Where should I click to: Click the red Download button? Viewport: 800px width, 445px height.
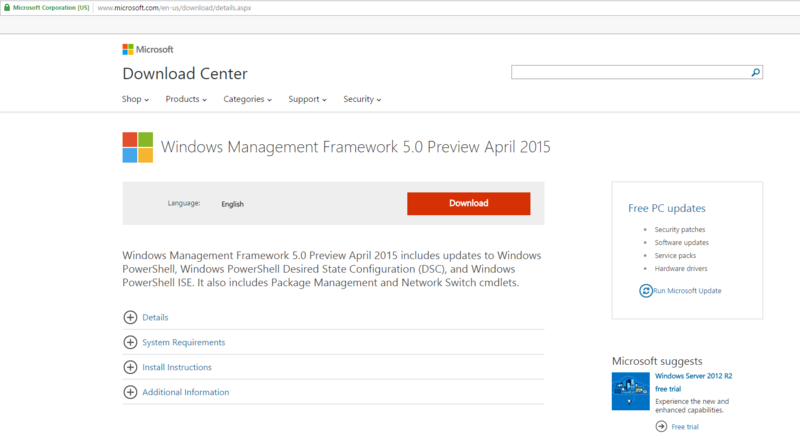tap(468, 204)
